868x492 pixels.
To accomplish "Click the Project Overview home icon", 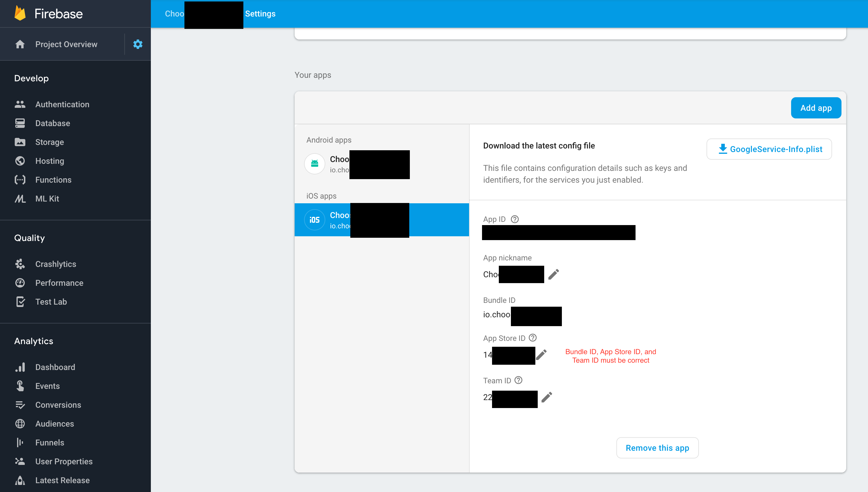I will 20,44.
